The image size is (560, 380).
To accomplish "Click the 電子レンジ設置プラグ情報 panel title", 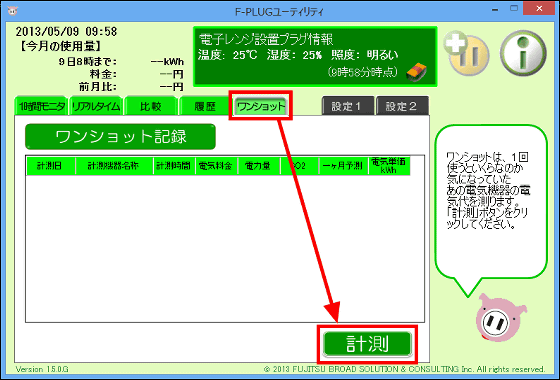I will (x=266, y=39).
